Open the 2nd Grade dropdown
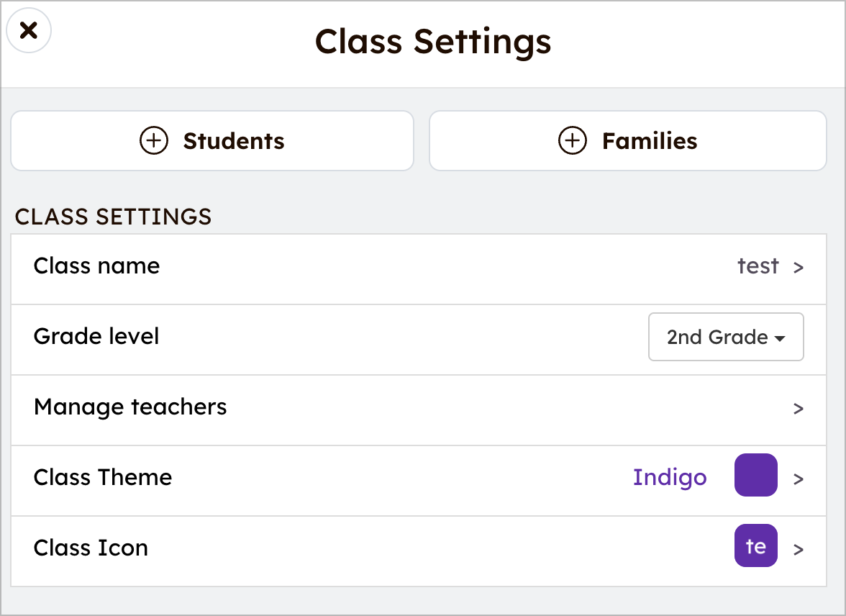846x616 pixels. pos(725,337)
